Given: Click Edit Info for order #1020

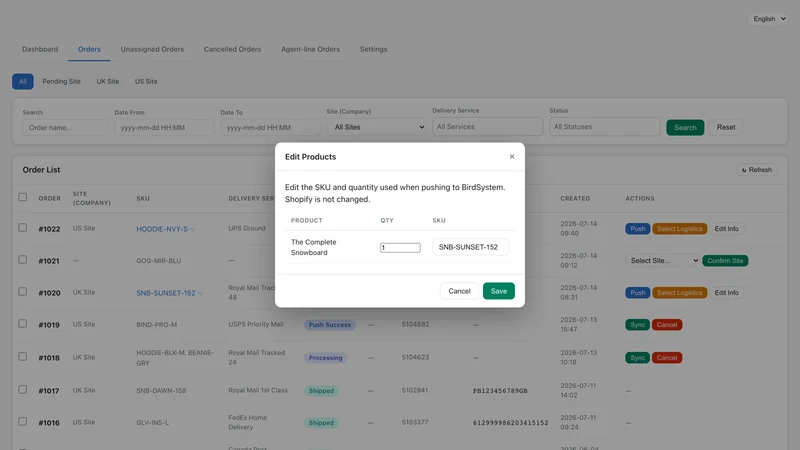Looking at the screenshot, I should (726, 292).
